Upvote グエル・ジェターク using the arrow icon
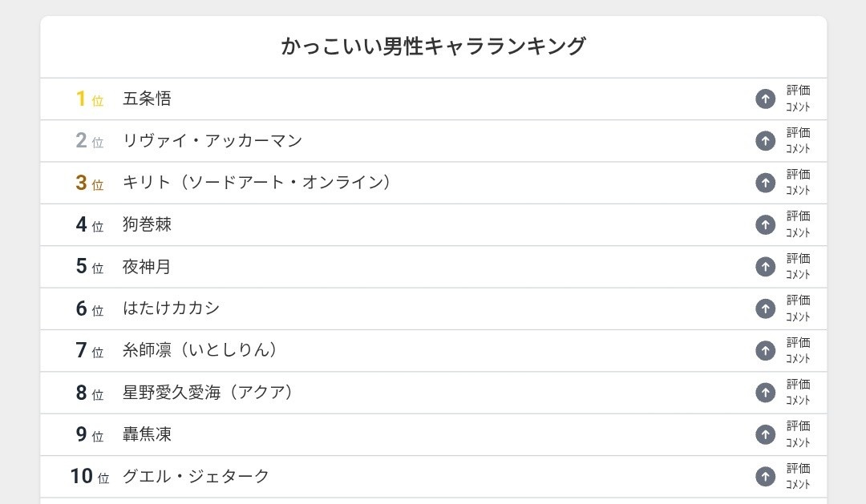 click(765, 476)
